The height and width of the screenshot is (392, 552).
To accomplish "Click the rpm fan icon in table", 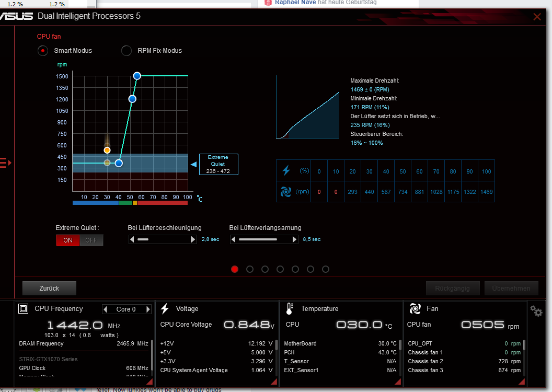I will (x=286, y=192).
